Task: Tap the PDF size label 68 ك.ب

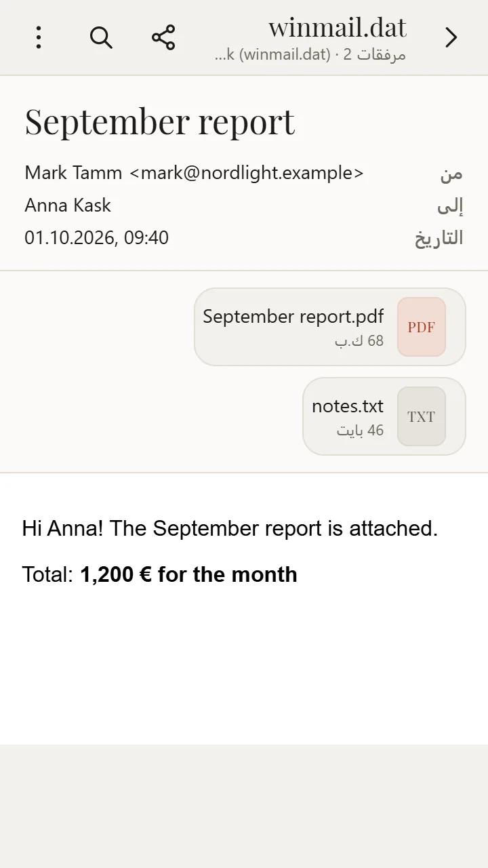Action: (x=359, y=340)
